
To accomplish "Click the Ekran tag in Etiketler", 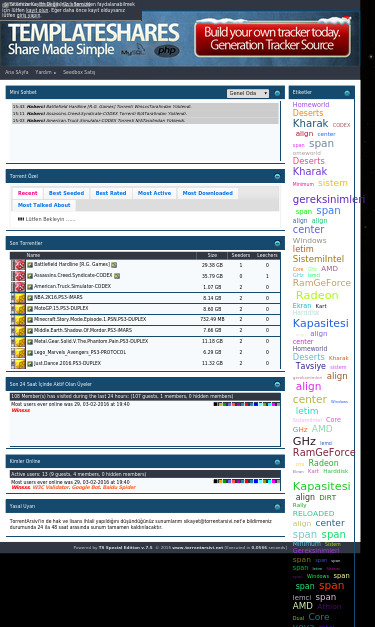I will pyautogui.click(x=302, y=306).
